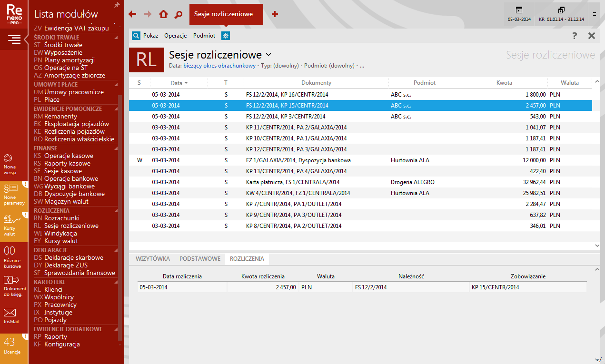Expand the Sesje rozliczeniowe title dropdown

[x=268, y=55]
